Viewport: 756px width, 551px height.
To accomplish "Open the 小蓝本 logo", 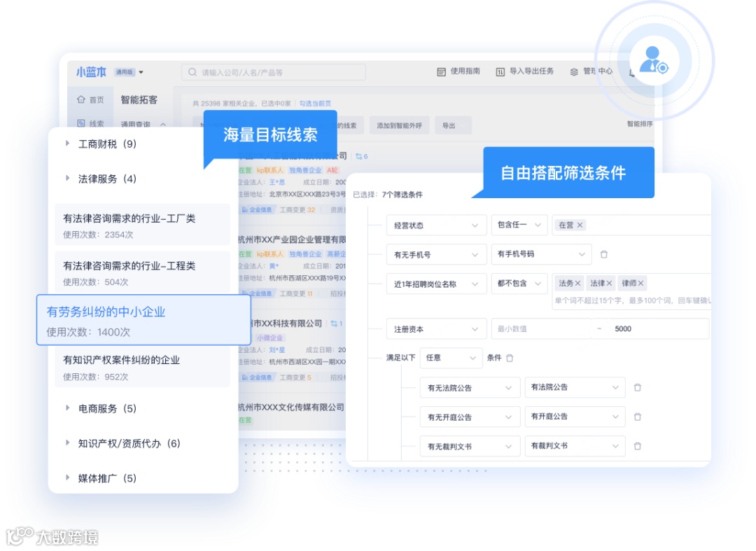I will point(91,72).
